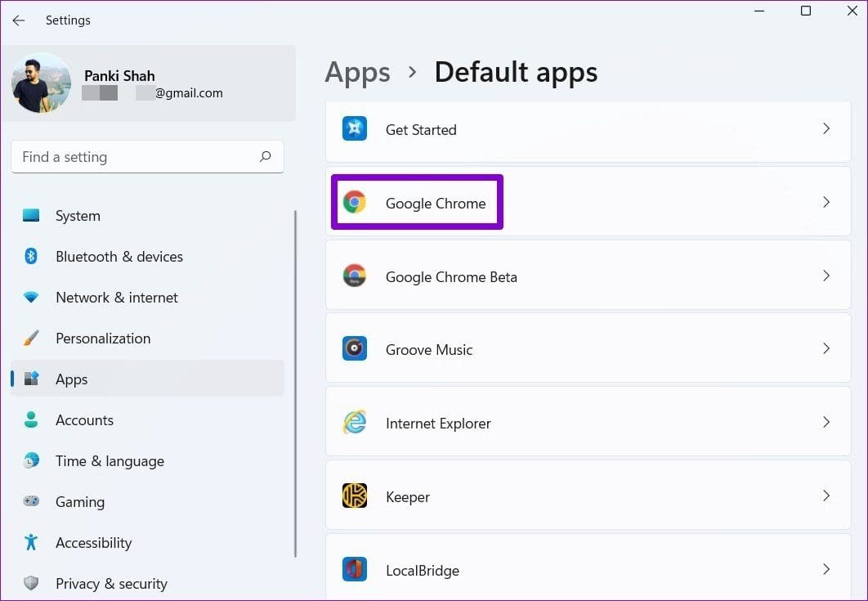
Task: Click the Internet Explorer app icon
Action: (354, 422)
